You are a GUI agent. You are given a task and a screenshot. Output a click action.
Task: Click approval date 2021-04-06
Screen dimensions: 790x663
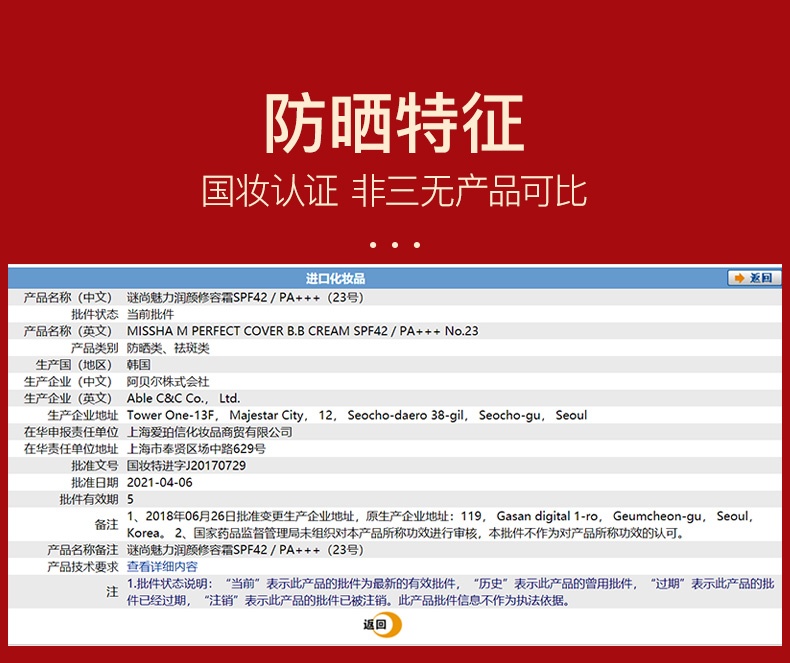pyautogui.click(x=160, y=483)
